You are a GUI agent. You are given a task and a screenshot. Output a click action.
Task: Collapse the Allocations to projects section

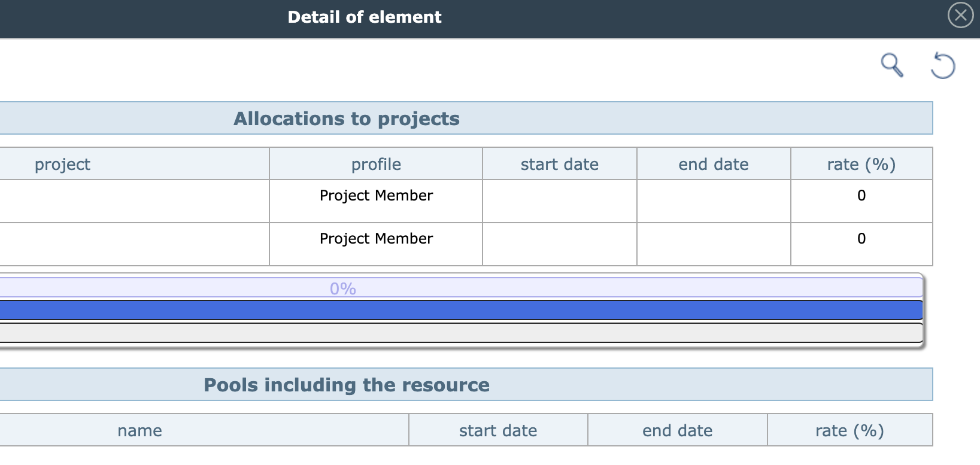[x=347, y=118]
